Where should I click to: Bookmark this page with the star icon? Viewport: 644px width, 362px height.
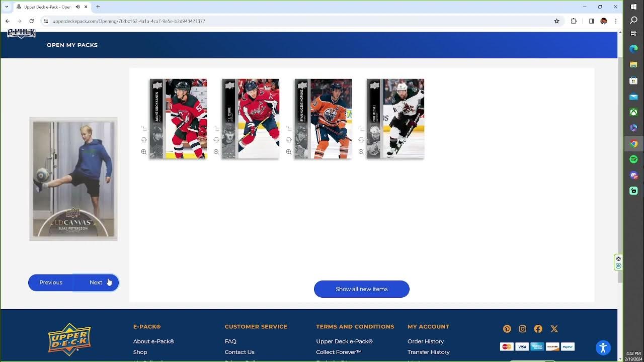pos(556,21)
